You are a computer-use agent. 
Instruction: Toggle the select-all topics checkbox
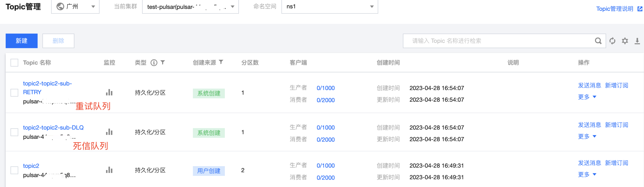14,62
